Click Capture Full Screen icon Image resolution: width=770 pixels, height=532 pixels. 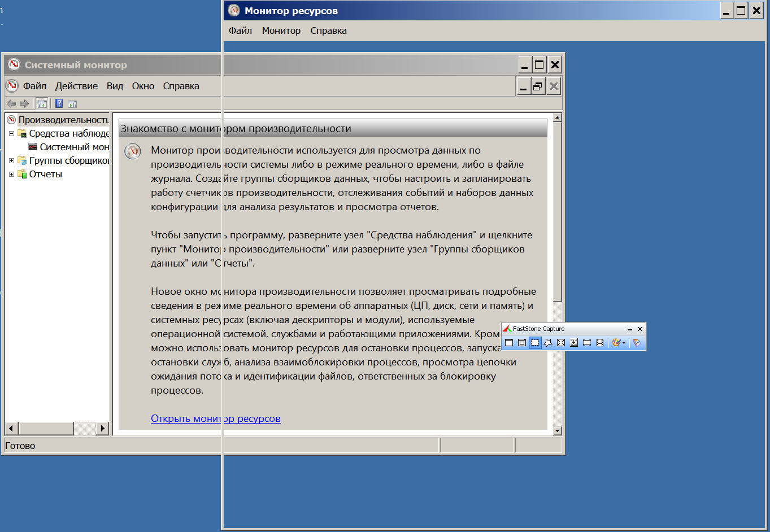[x=561, y=343]
